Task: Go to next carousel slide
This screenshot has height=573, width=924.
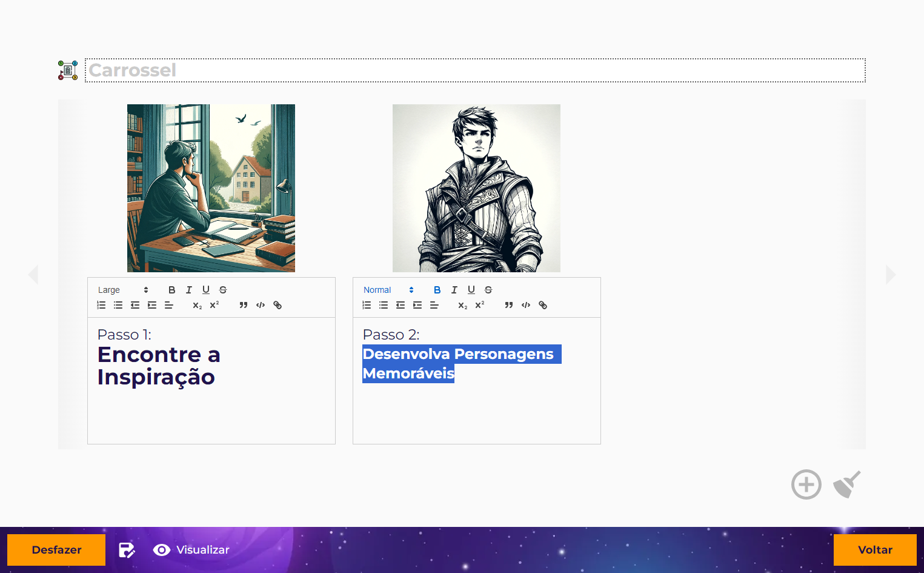Action: tap(891, 274)
